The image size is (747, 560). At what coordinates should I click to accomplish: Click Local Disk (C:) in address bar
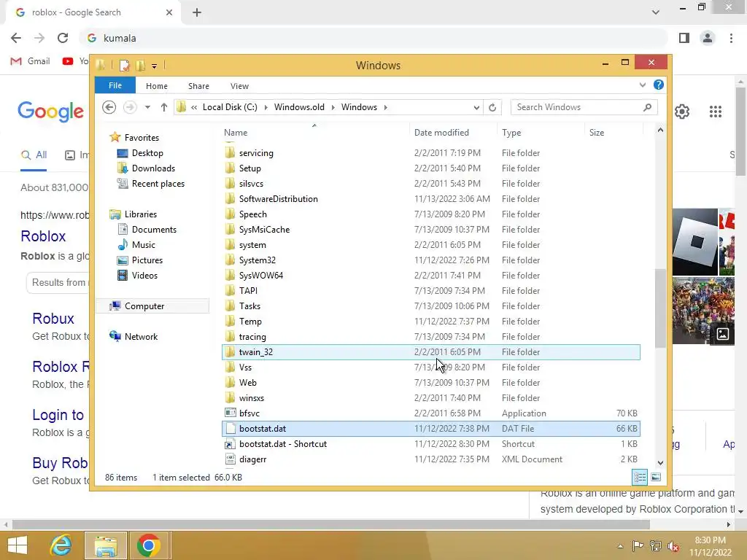click(x=230, y=107)
